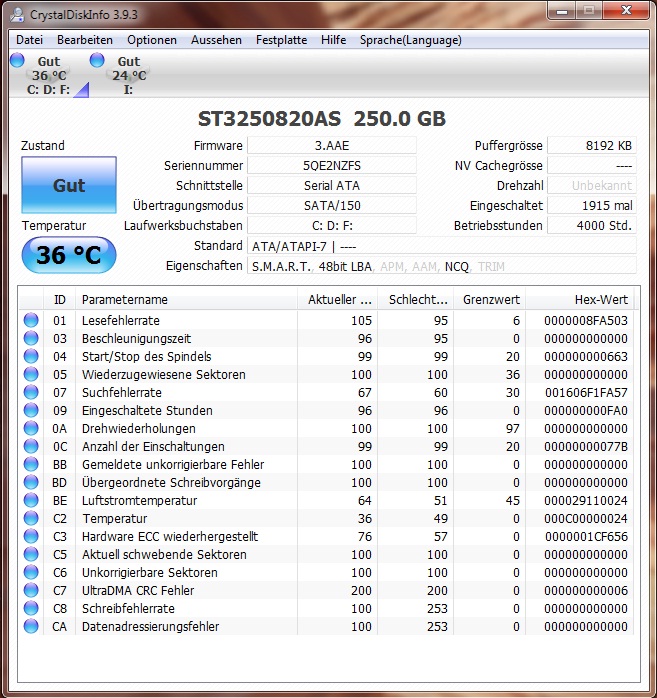Click the Schlecht... column header
The image size is (657, 698).
click(415, 300)
